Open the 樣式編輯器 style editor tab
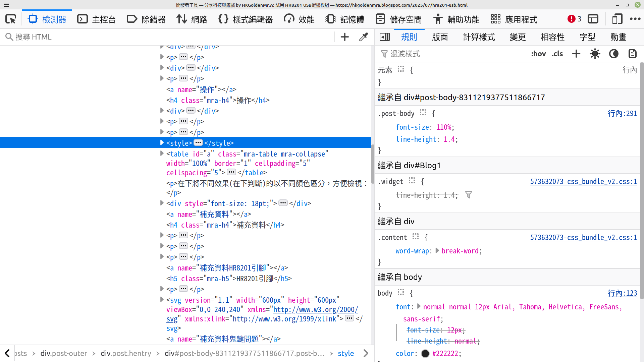 [x=246, y=19]
